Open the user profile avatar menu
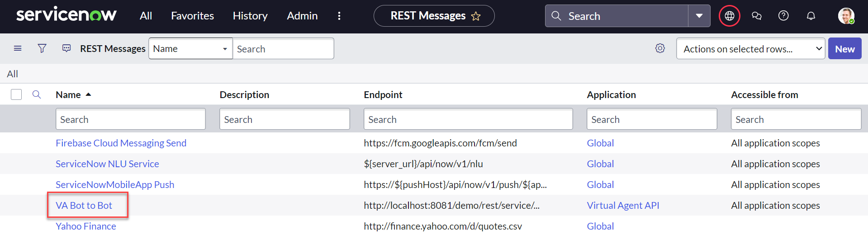The height and width of the screenshot is (235, 868). [x=845, y=16]
